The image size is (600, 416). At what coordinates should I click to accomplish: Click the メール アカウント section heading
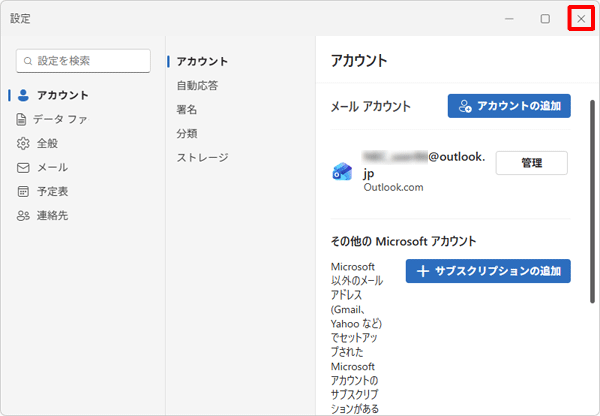click(370, 106)
